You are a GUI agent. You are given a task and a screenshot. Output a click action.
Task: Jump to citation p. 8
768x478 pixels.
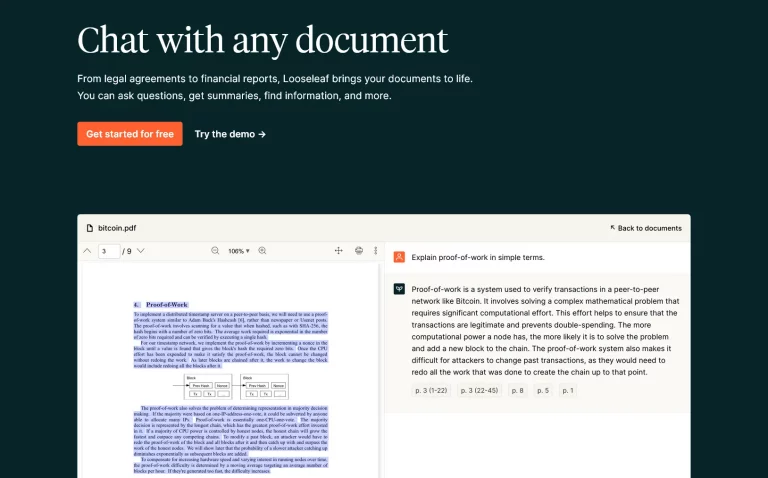[518, 390]
